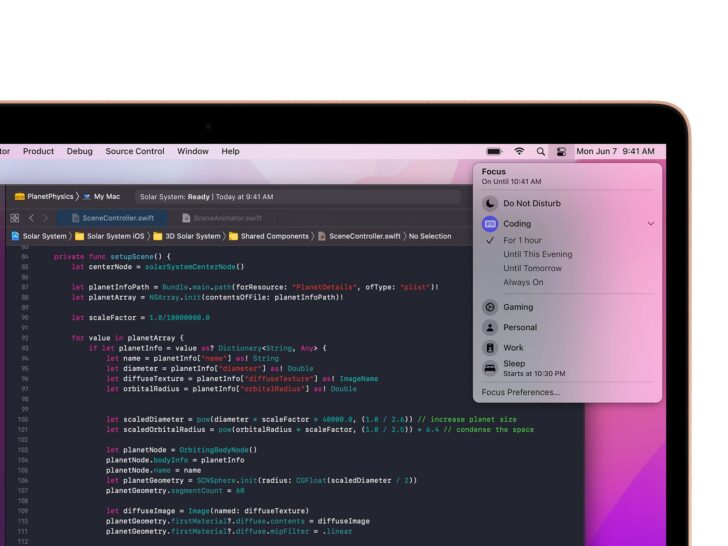Switch to the SceneController.swift tab
The image size is (728, 546).
pyautogui.click(x=113, y=218)
